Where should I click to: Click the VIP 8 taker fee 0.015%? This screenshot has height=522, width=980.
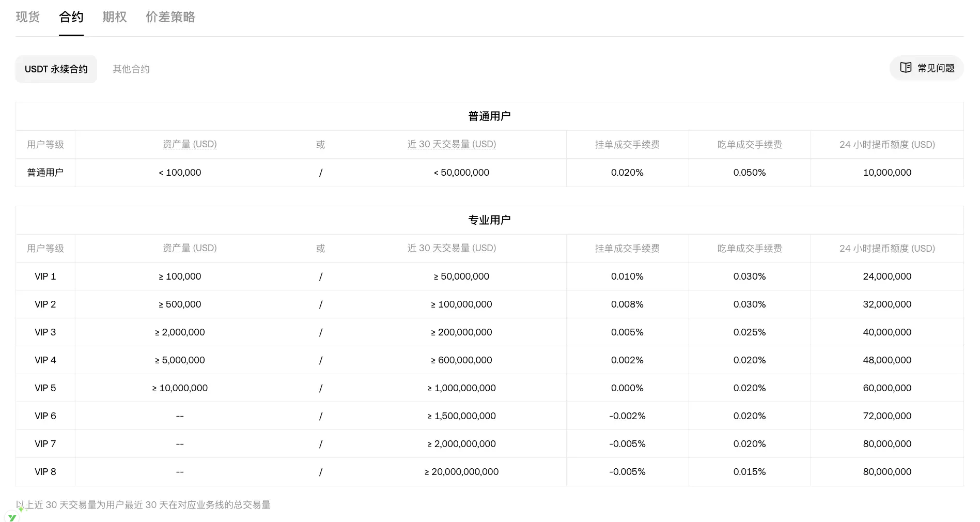click(x=750, y=472)
